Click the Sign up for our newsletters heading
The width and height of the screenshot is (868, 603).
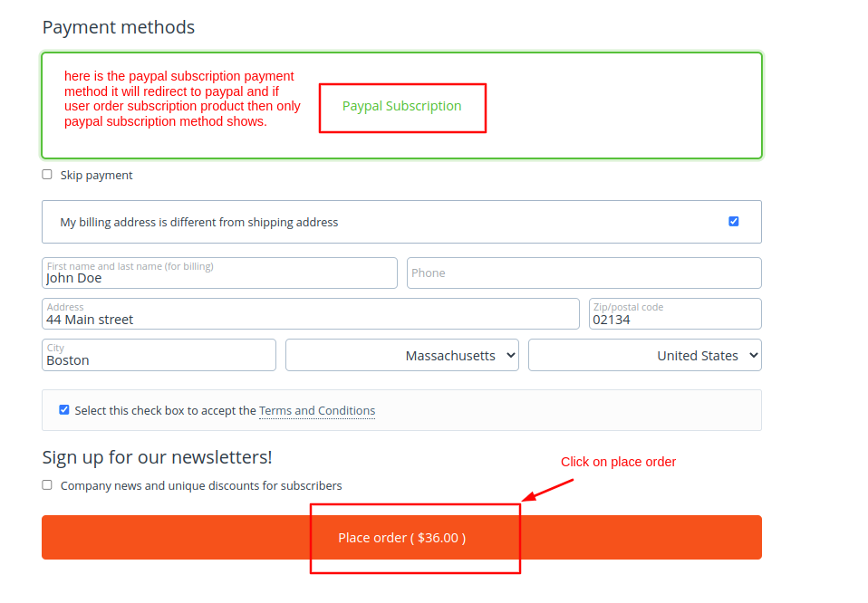(x=158, y=457)
